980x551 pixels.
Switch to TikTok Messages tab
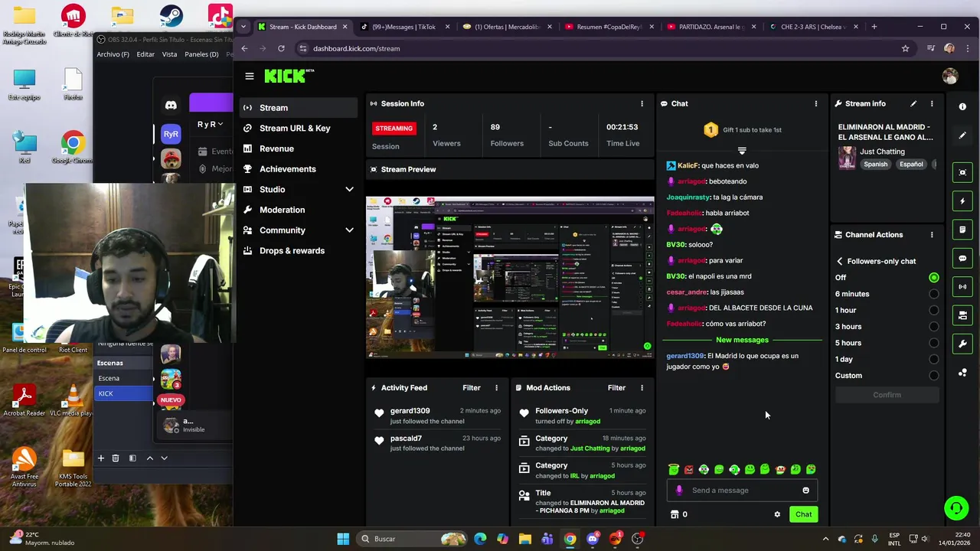coord(403,27)
